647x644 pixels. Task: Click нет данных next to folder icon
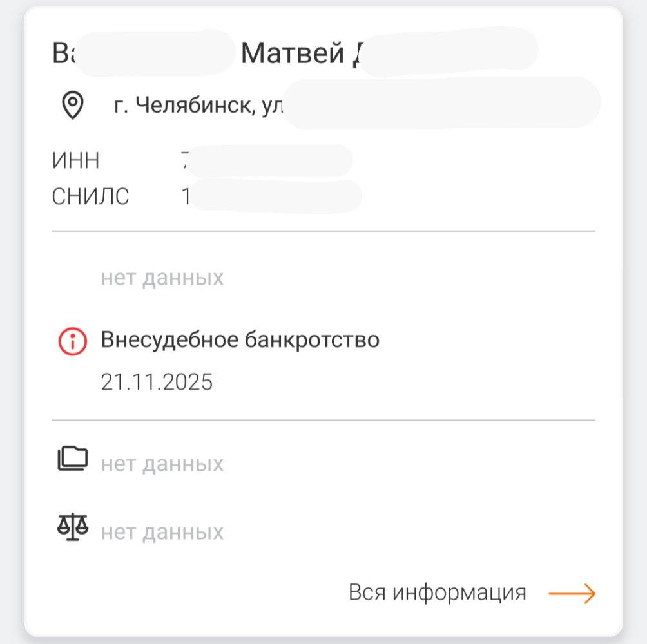pyautogui.click(x=162, y=463)
